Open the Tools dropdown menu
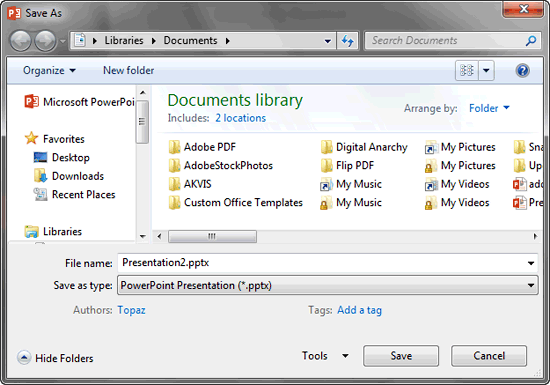Screen dimensions: 550x385 tap(325, 356)
